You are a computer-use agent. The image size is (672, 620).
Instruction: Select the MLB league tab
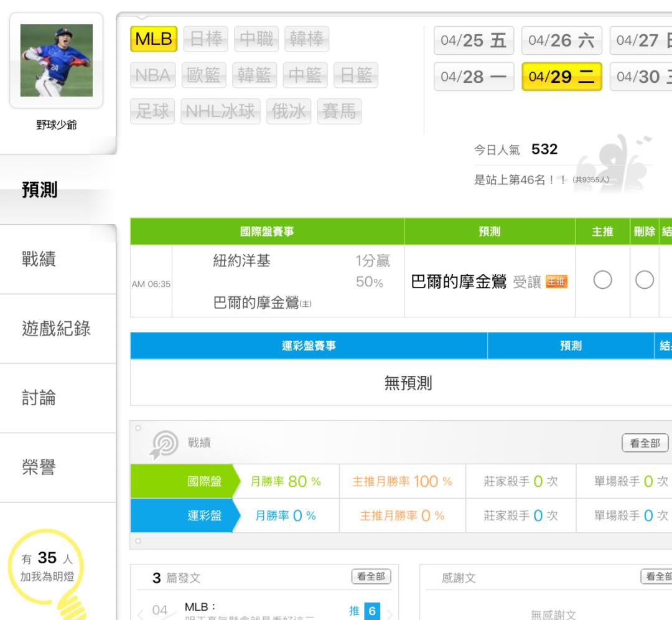tap(154, 39)
